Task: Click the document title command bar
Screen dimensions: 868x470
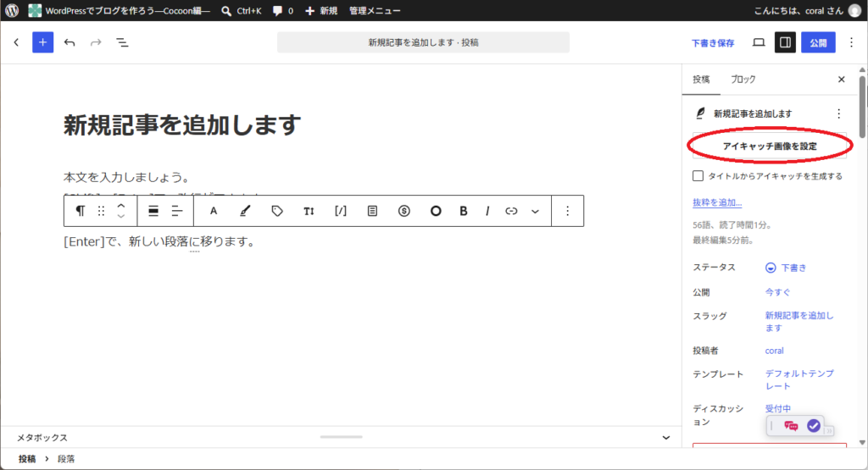Action: pos(423,42)
